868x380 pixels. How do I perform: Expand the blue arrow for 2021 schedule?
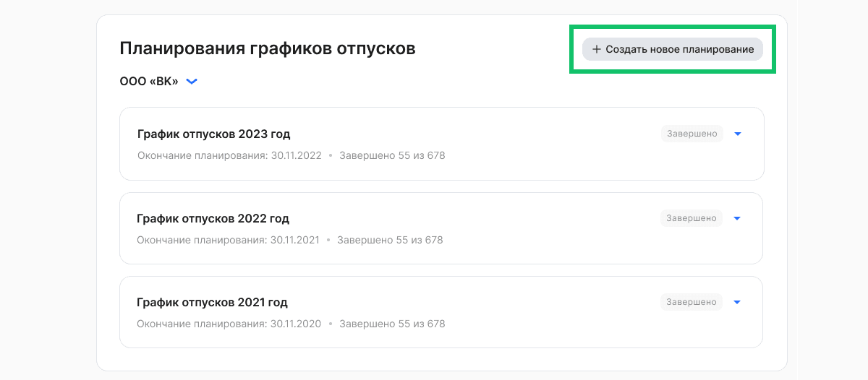coord(737,302)
